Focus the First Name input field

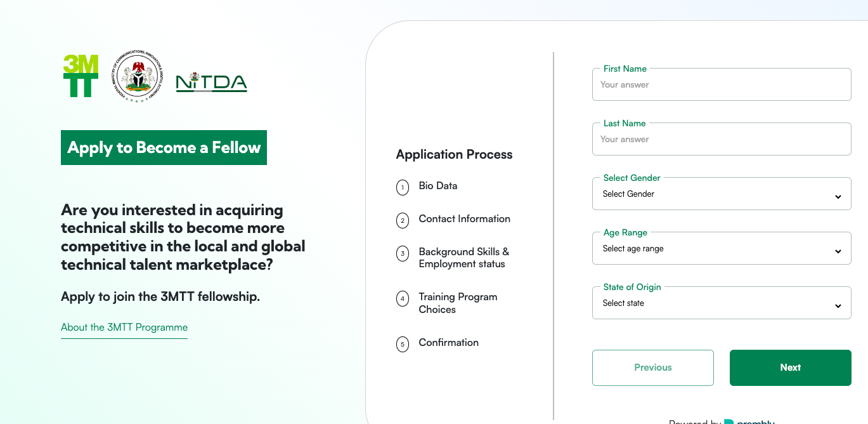(x=722, y=84)
